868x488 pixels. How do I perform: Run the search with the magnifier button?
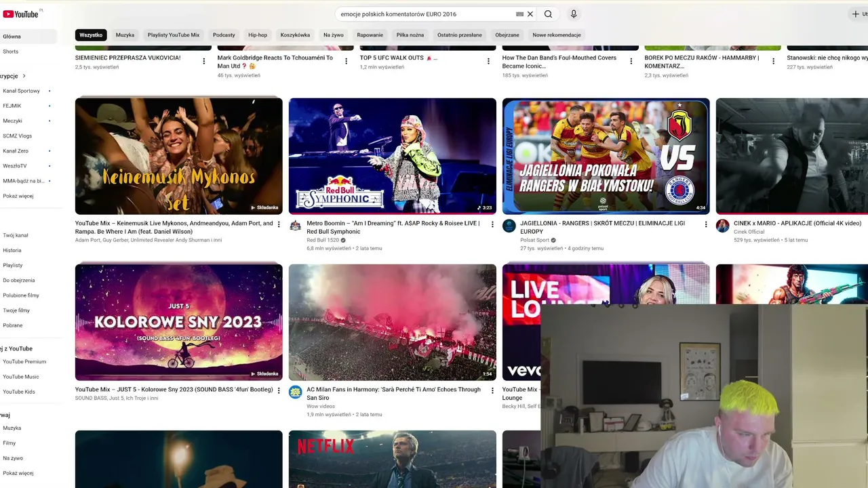(548, 14)
